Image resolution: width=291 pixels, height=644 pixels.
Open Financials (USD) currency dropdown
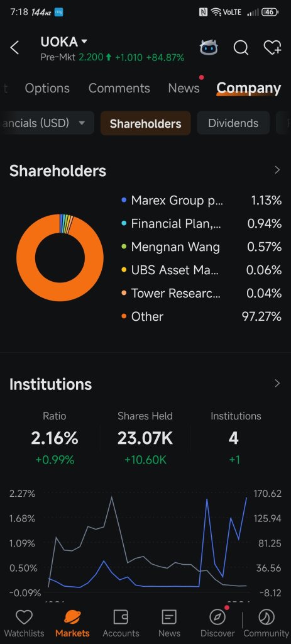pos(47,123)
